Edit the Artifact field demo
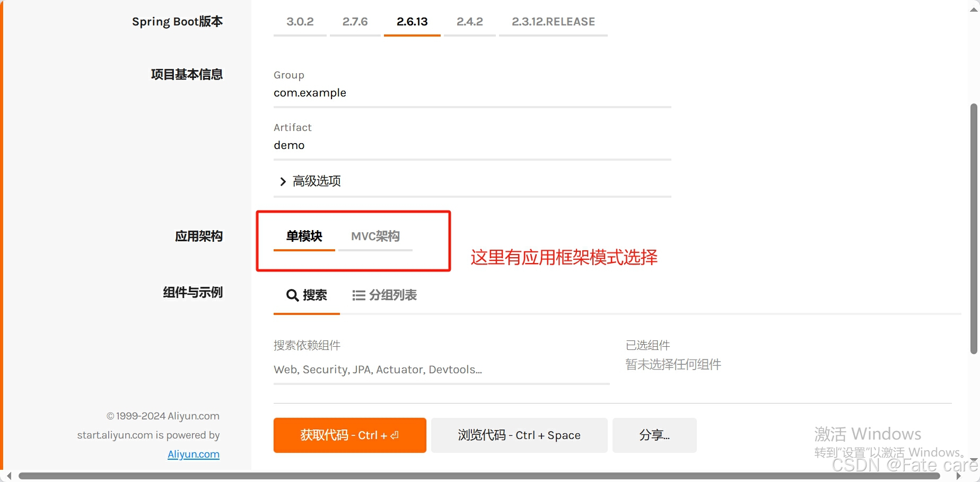The height and width of the screenshot is (482, 980). 472,145
